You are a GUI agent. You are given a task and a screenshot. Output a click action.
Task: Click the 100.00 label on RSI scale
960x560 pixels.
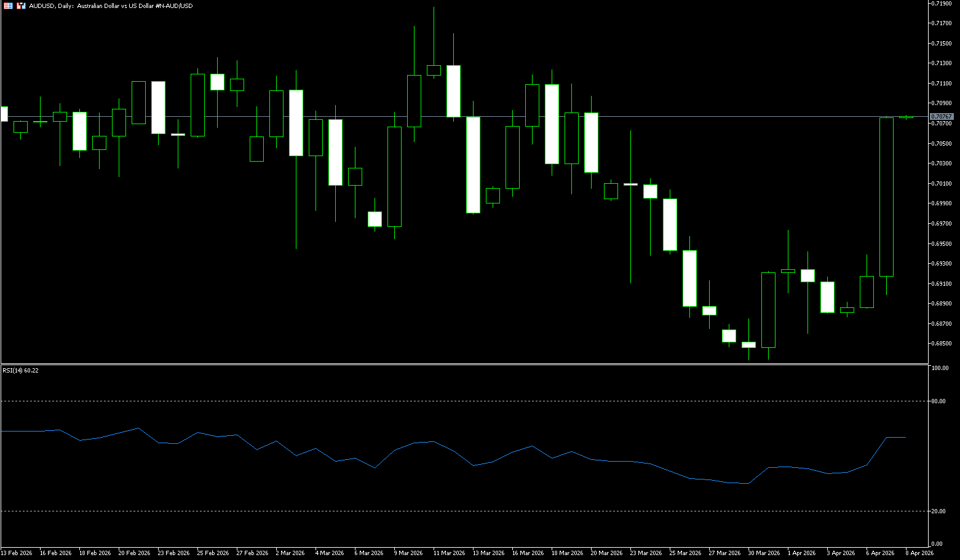pyautogui.click(x=940, y=368)
